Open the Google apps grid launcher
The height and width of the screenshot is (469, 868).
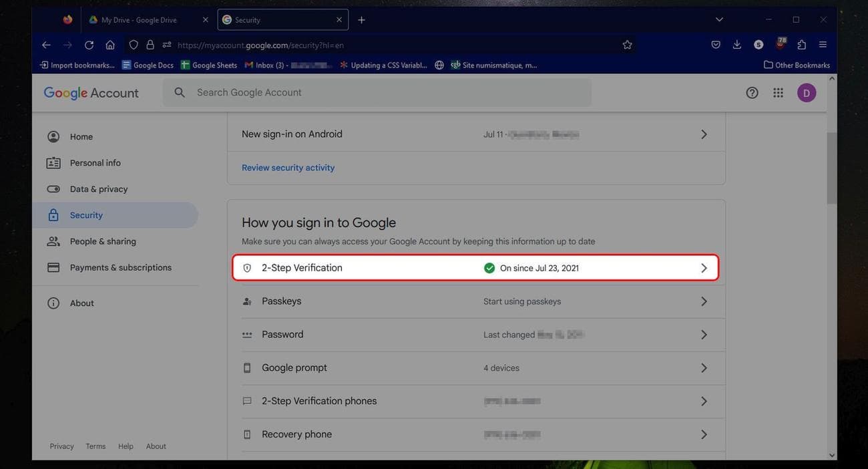[x=778, y=92]
